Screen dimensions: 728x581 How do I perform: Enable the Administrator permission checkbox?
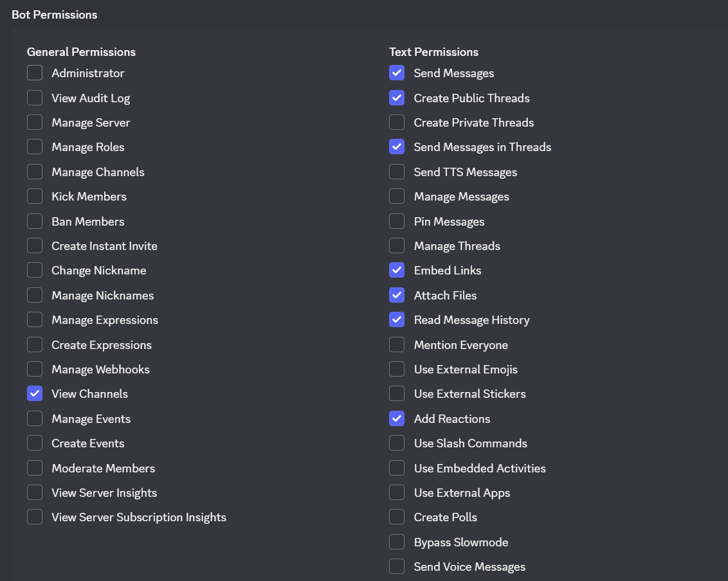(x=35, y=73)
